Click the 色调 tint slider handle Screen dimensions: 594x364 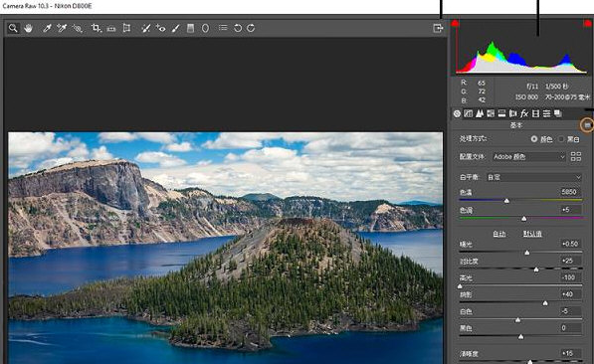(x=524, y=219)
